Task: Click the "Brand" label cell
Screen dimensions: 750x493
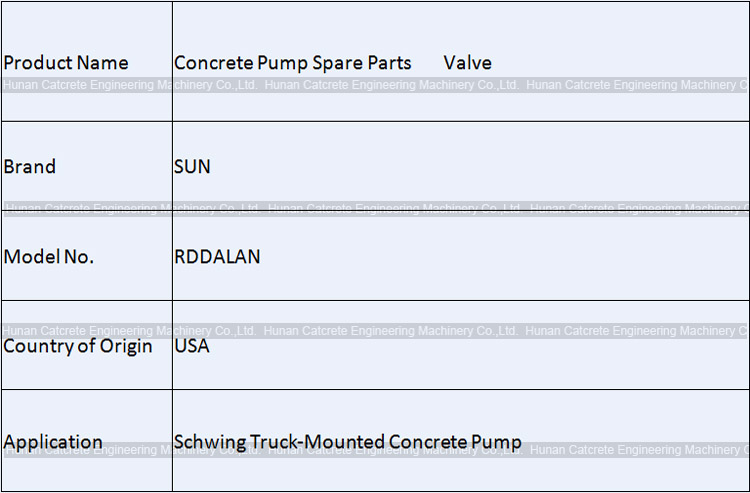Action: pos(30,167)
